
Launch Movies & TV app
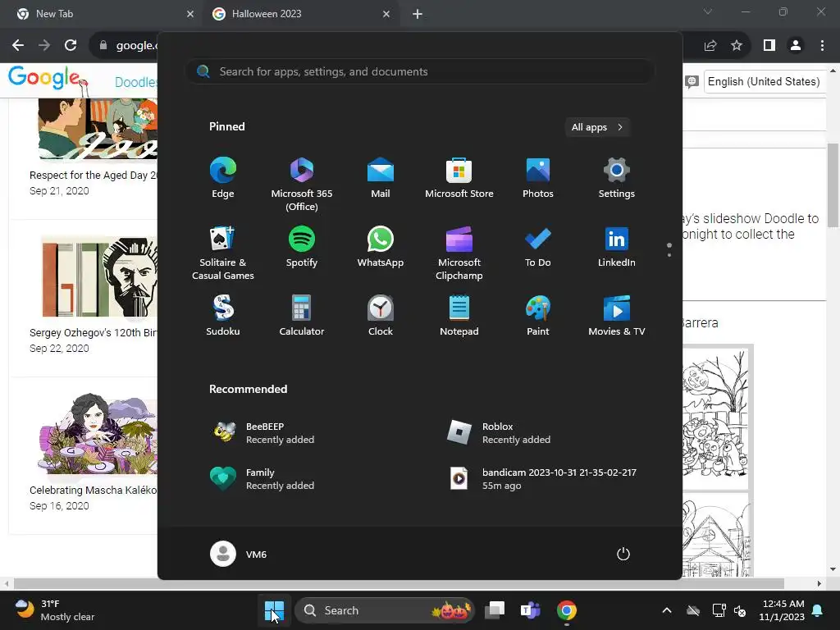[617, 316]
